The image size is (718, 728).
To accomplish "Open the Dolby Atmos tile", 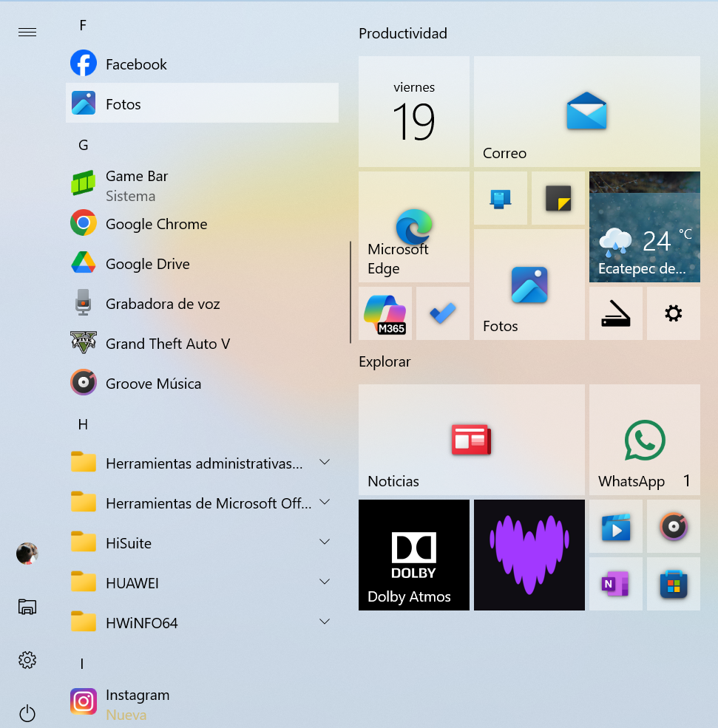I will (x=414, y=555).
